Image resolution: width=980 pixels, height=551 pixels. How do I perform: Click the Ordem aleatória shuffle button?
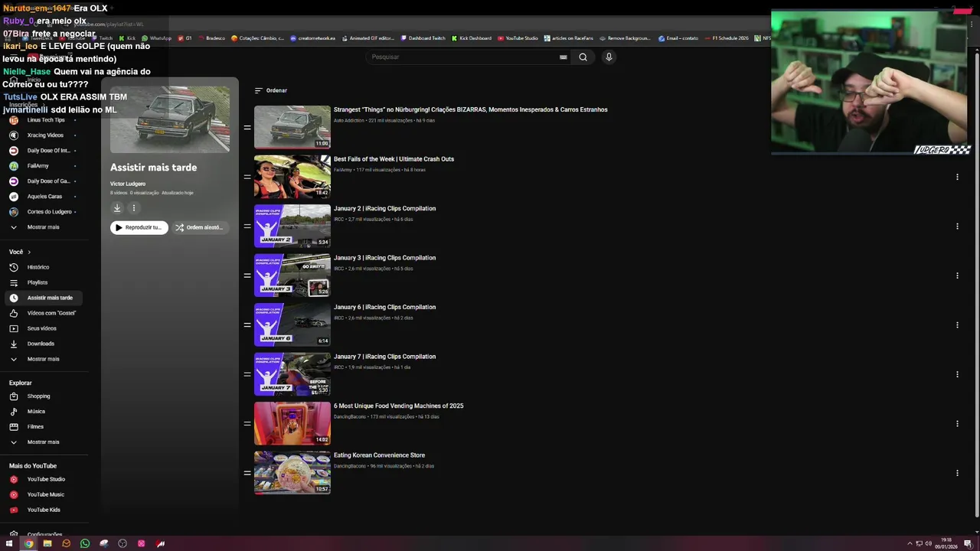click(199, 227)
